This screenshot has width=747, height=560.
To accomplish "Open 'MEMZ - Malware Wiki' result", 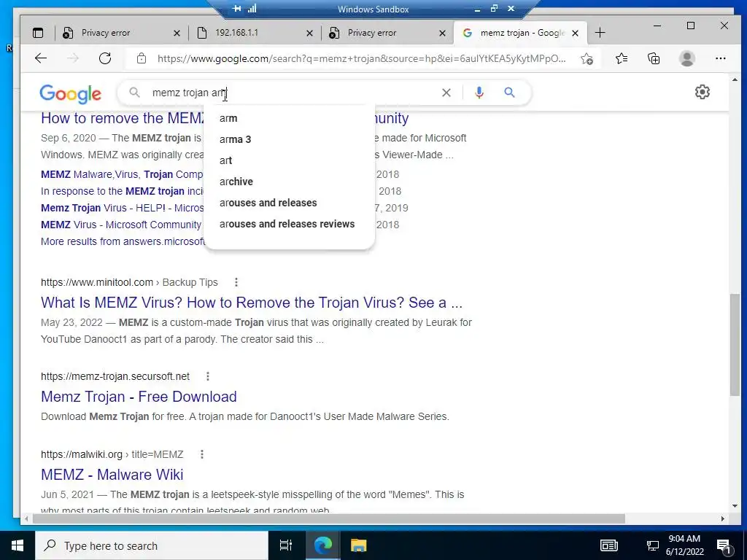I will [112, 475].
